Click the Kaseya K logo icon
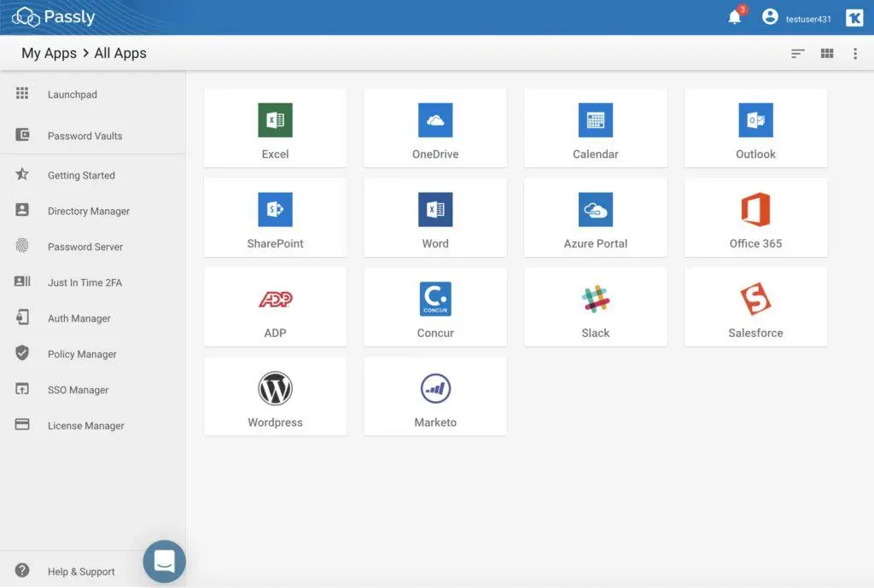Screen dimensions: 874x588 [x=854, y=18]
